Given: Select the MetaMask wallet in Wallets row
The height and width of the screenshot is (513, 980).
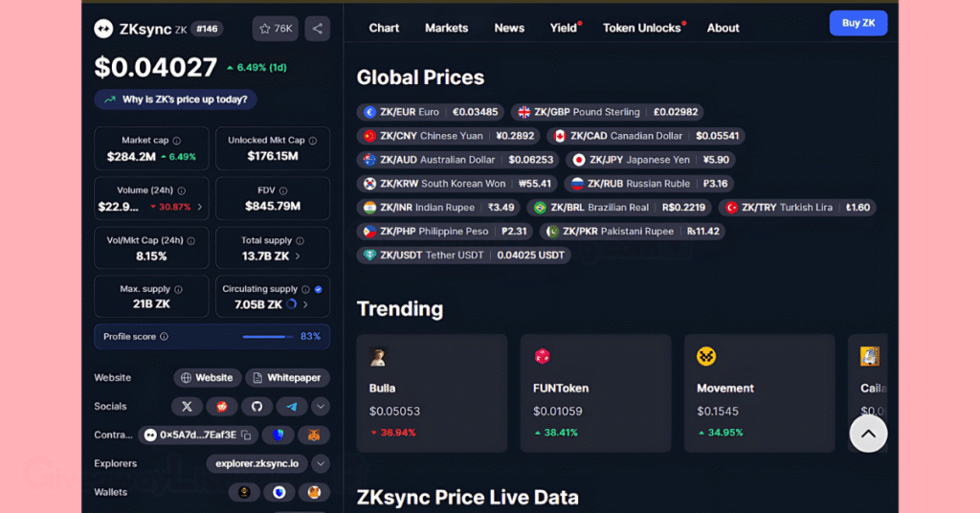Looking at the screenshot, I should tap(314, 492).
